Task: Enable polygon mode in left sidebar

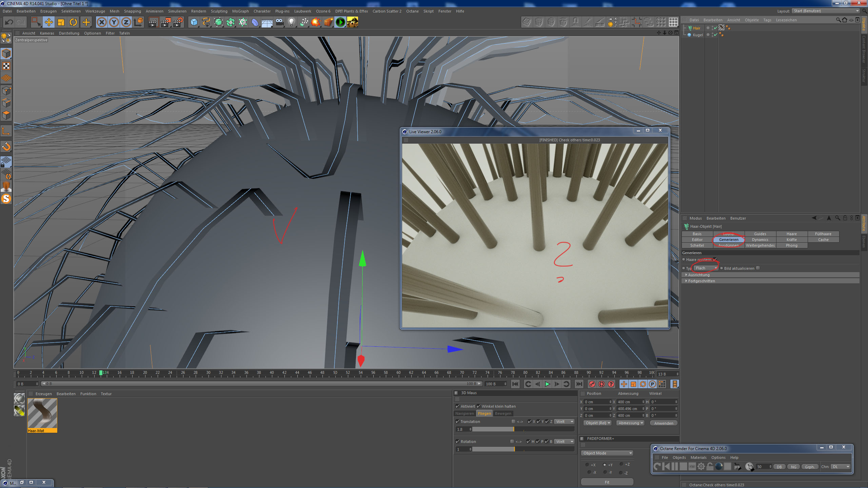Action: click(6, 116)
